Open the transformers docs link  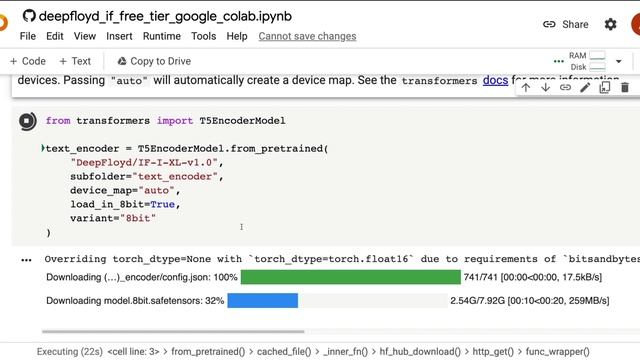(x=495, y=80)
